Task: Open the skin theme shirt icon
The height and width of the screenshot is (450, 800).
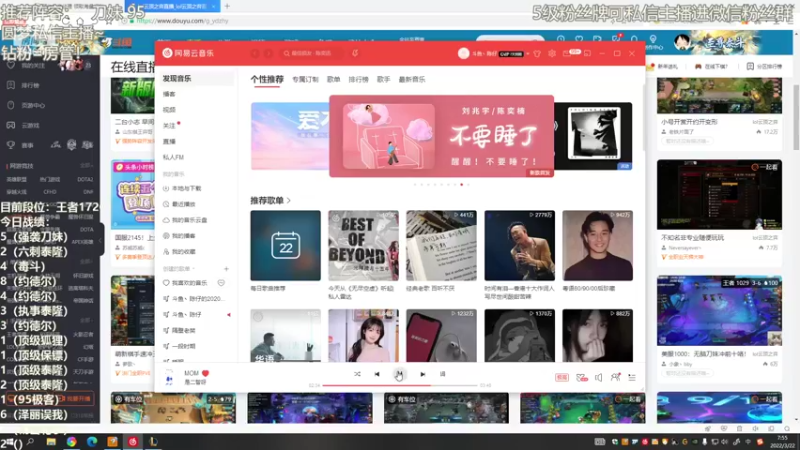Action: 537,53
